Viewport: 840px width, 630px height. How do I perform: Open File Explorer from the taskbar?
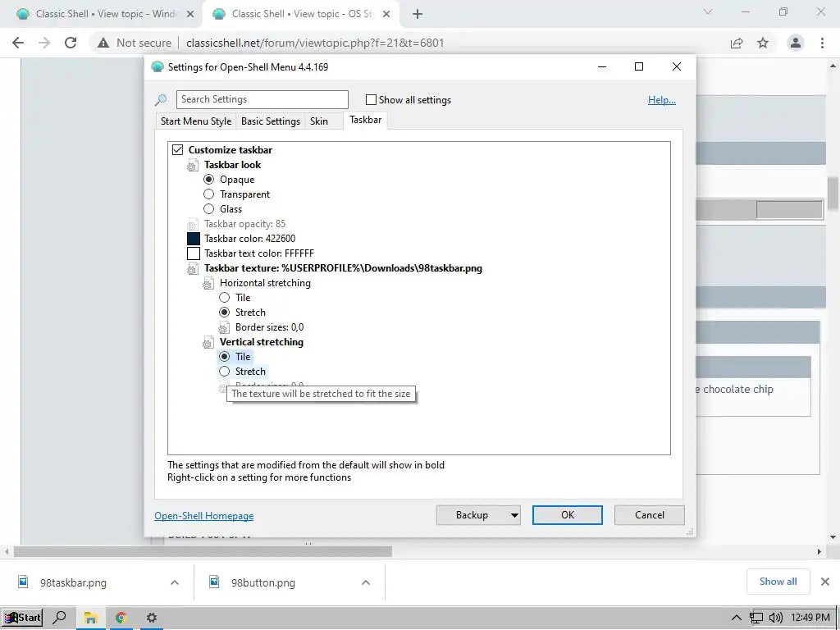coord(90,618)
